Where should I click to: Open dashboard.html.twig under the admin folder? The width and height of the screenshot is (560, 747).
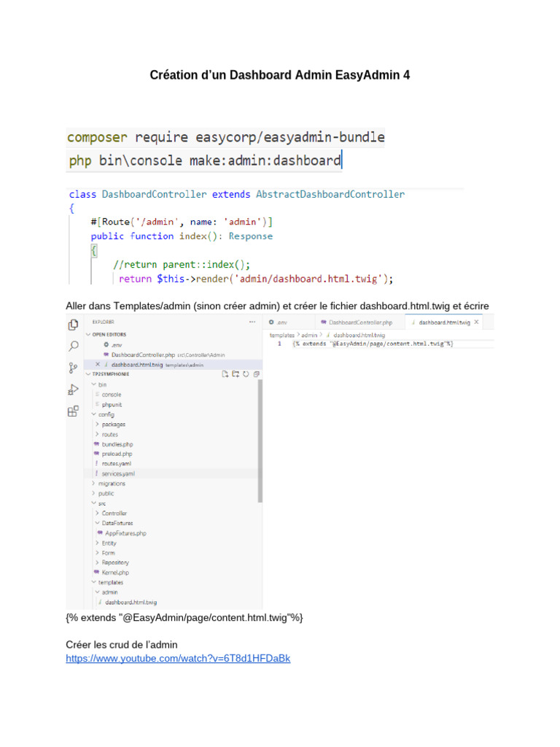point(131,603)
